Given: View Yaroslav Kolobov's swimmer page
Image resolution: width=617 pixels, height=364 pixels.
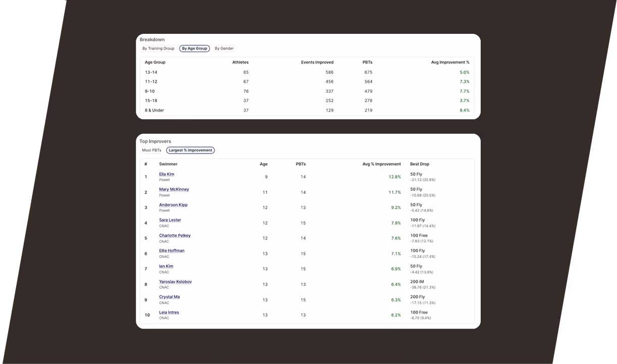Looking at the screenshot, I should point(175,282).
